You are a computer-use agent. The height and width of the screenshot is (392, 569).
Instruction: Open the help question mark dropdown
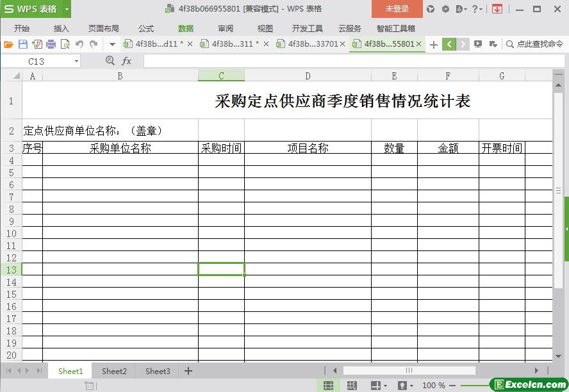(477, 9)
